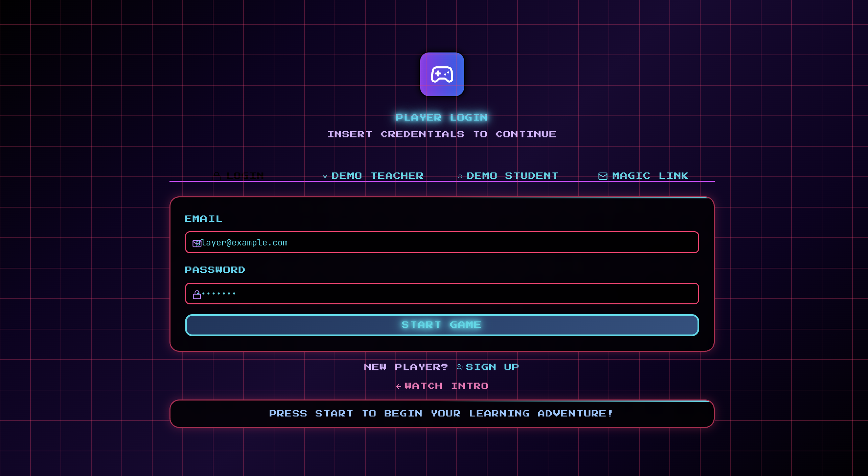Click the Player Login heading

441,117
